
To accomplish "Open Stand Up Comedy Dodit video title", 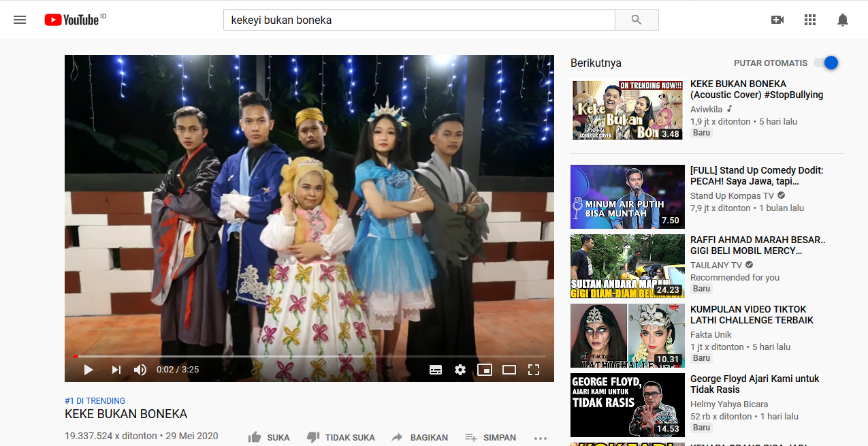I will pyautogui.click(x=757, y=176).
